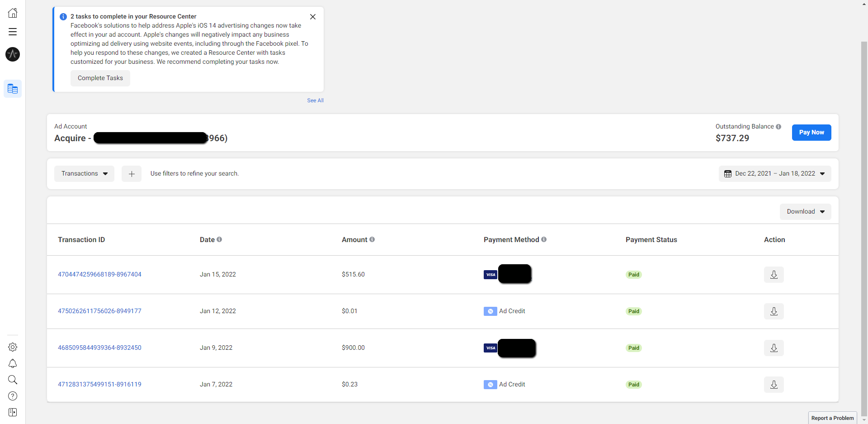Image resolution: width=868 pixels, height=424 pixels.
Task: Open transaction 4750262611756026-8949177 link
Action: [x=99, y=311]
